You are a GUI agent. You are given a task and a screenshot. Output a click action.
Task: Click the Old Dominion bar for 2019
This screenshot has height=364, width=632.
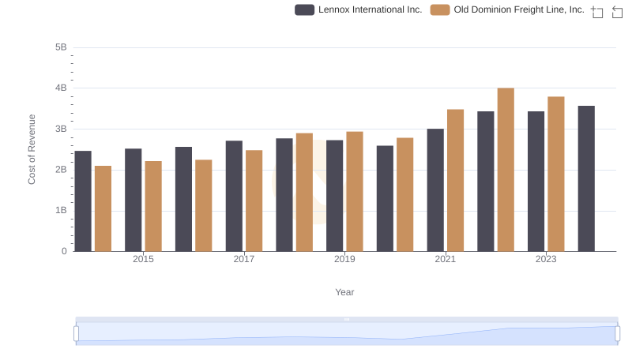click(x=355, y=191)
